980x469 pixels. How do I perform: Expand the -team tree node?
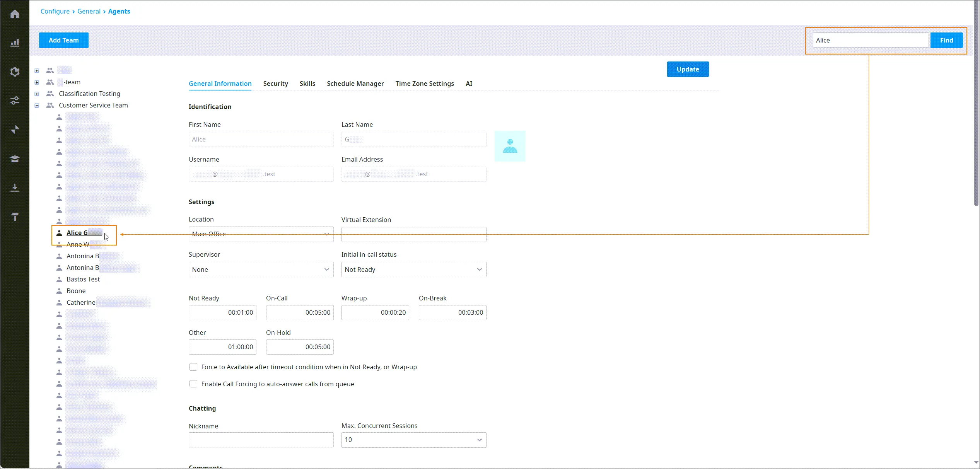[37, 82]
